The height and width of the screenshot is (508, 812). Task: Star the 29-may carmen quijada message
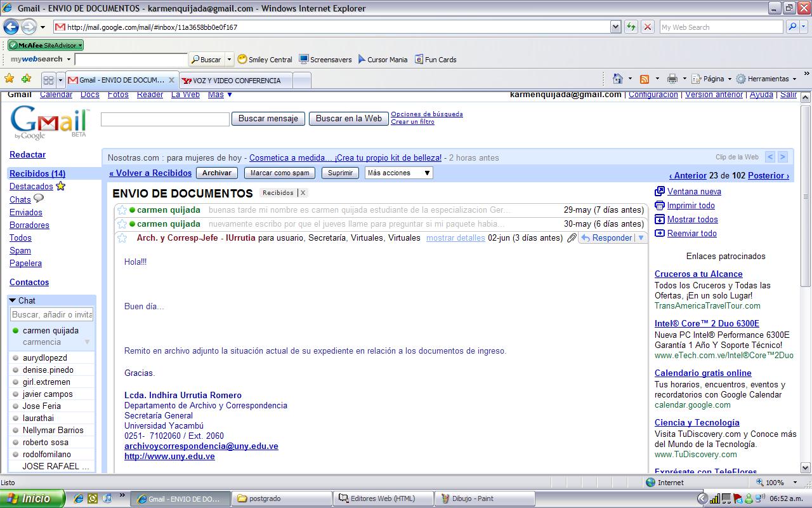[x=122, y=210]
